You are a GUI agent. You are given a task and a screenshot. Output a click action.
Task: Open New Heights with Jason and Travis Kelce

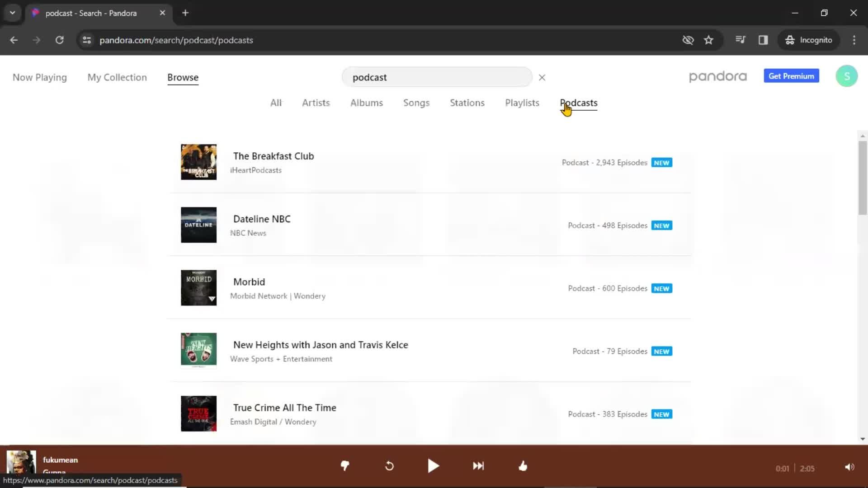(x=321, y=345)
